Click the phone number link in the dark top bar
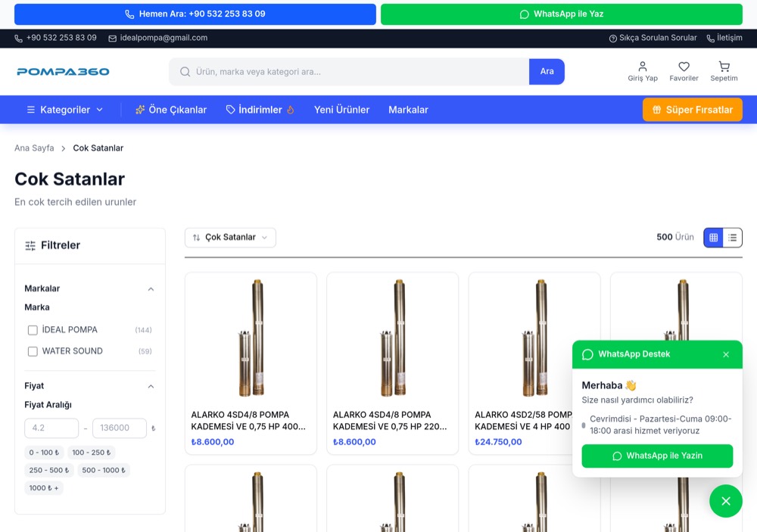This screenshot has height=532, width=757. pos(55,38)
